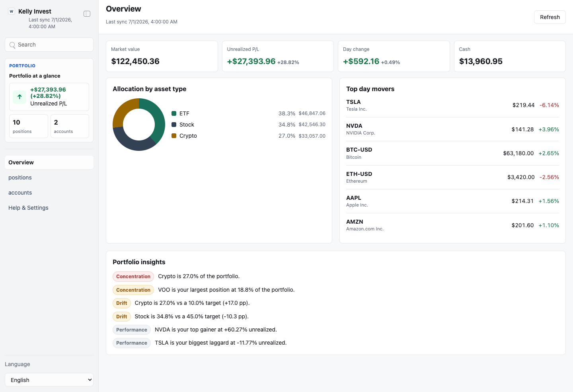
Task: Click the Unrealized P/L glance card
Action: click(49, 97)
